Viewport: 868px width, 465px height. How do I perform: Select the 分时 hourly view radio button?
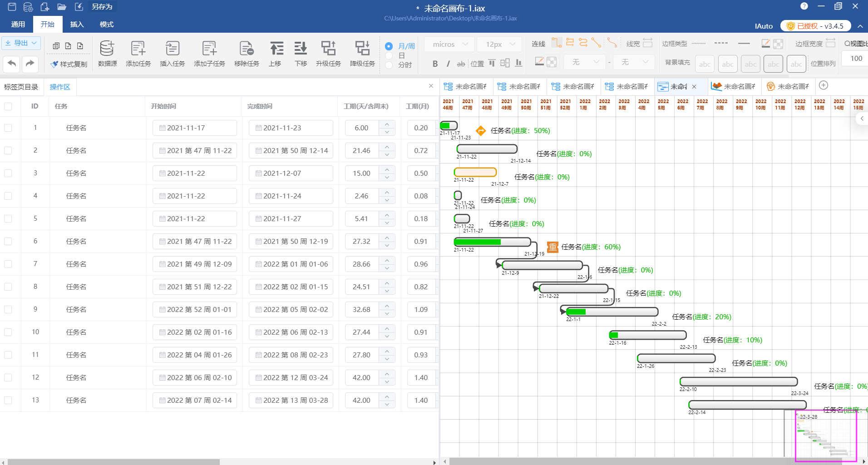[x=389, y=65]
